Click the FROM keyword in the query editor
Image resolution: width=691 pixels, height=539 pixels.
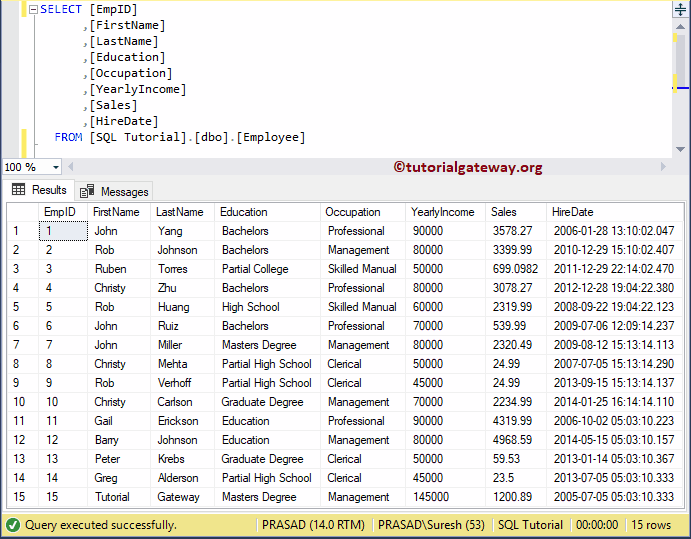[x=68, y=138]
